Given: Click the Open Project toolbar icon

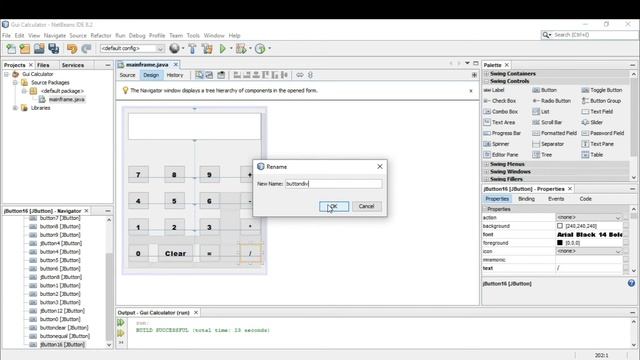Looking at the screenshot, I should [x=39, y=49].
